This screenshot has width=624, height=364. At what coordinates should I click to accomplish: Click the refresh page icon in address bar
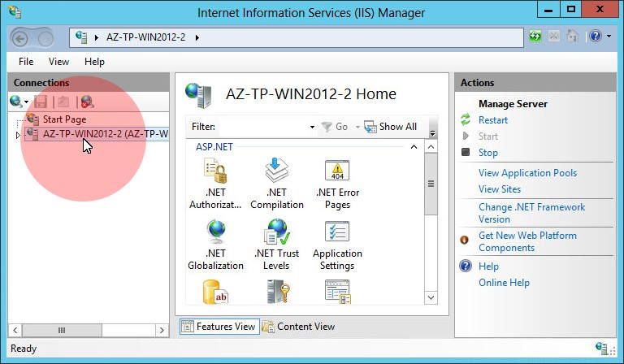pos(535,37)
